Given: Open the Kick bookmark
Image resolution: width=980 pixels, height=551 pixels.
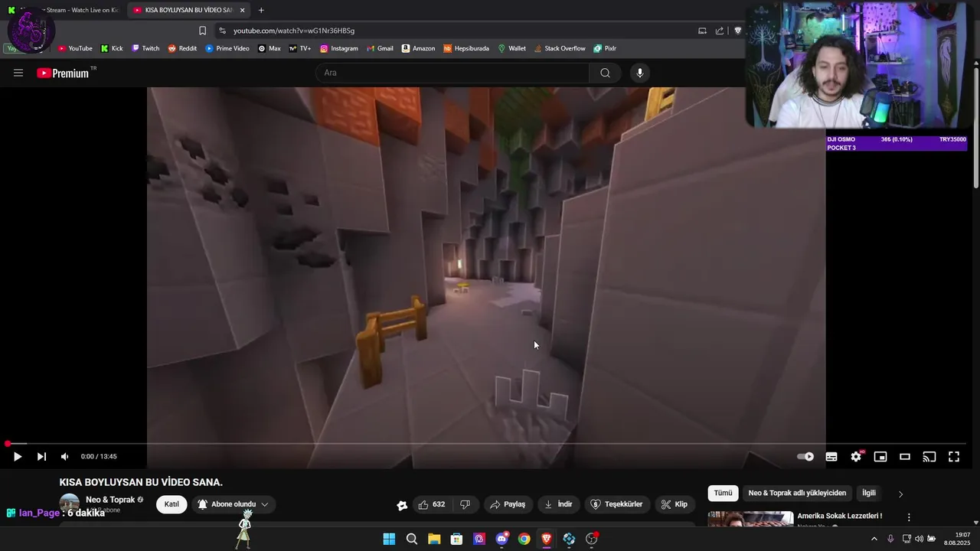Looking at the screenshot, I should 112,48.
